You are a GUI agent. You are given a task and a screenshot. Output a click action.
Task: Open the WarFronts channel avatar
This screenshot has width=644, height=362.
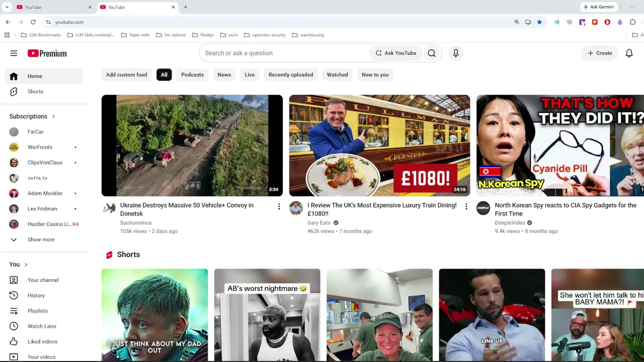[14, 147]
